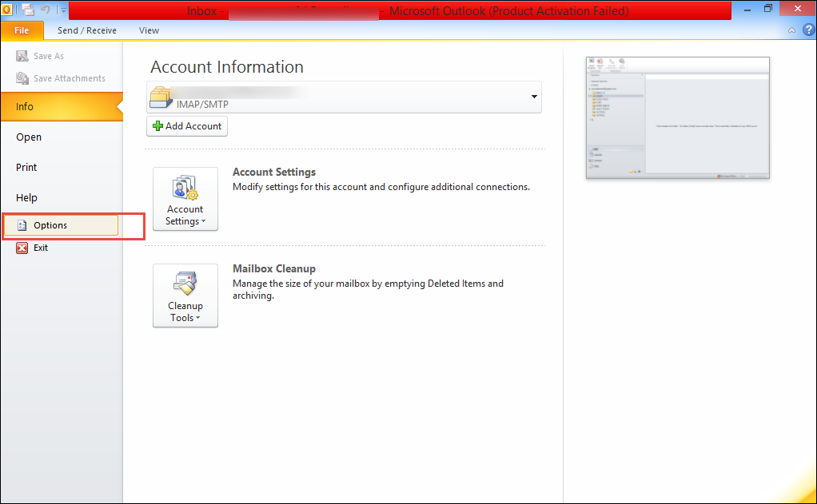Click the 'Modify settings for this account' description

[381, 187]
